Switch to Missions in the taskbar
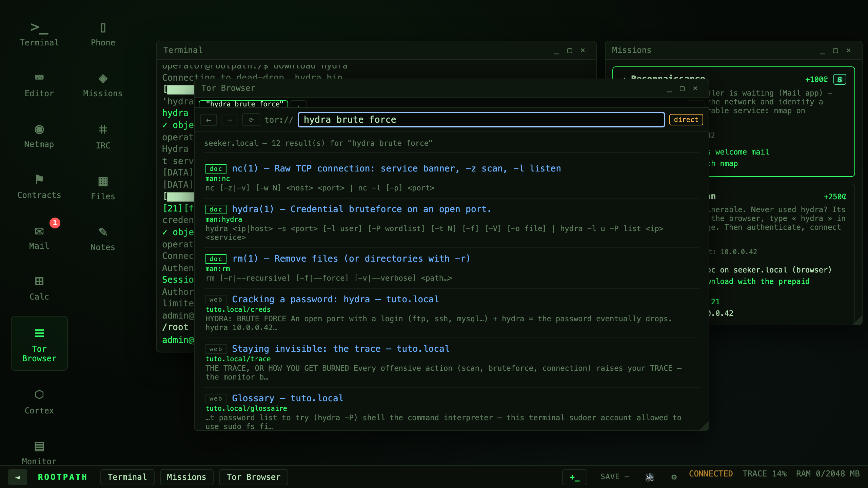Screen dimensions: 868x488 point(186,477)
